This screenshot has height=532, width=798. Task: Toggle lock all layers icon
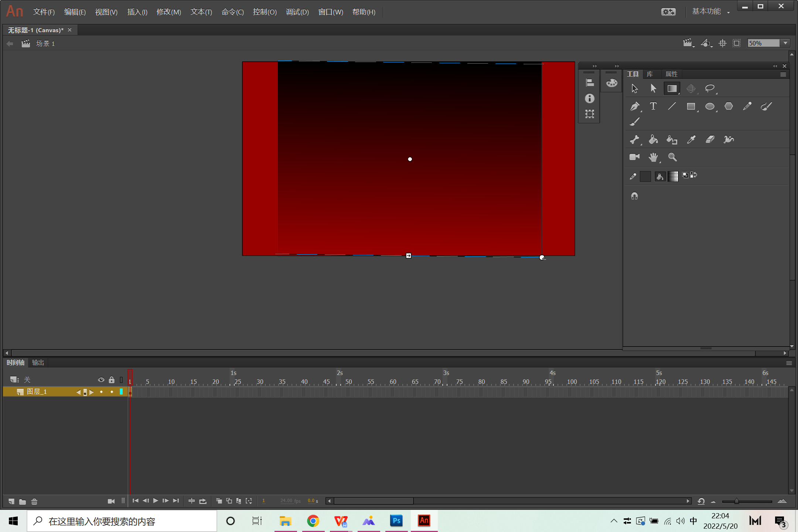click(x=112, y=380)
